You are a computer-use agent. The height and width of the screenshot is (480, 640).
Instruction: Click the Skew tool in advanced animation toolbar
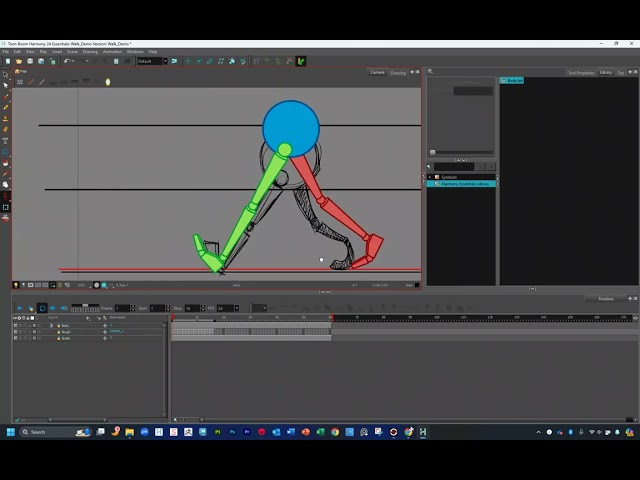tap(221, 61)
